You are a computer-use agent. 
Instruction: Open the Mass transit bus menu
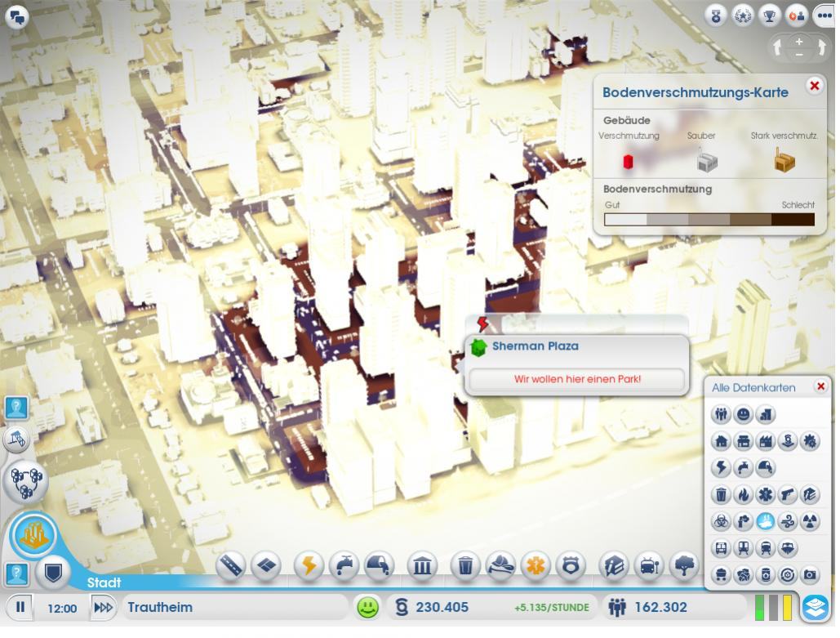coord(649,564)
